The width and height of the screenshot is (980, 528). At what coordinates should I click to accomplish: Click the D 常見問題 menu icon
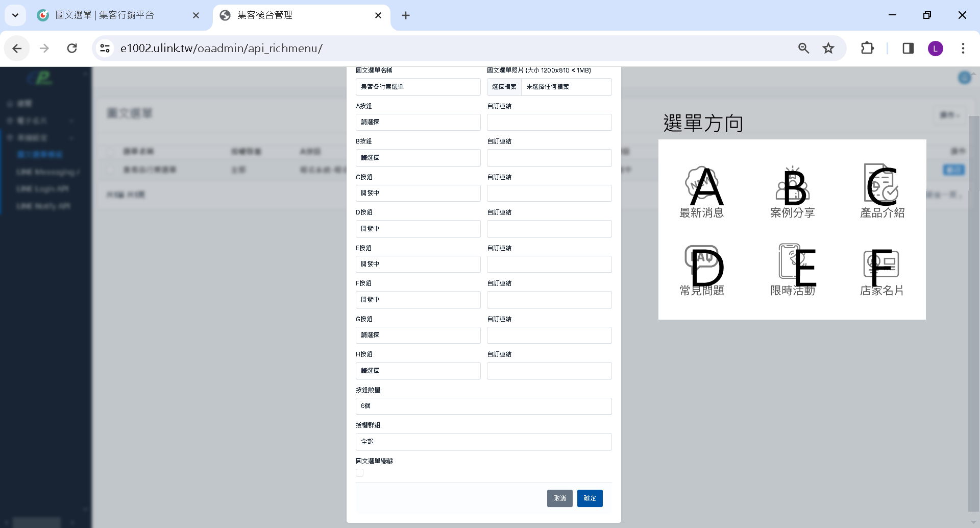(702, 270)
